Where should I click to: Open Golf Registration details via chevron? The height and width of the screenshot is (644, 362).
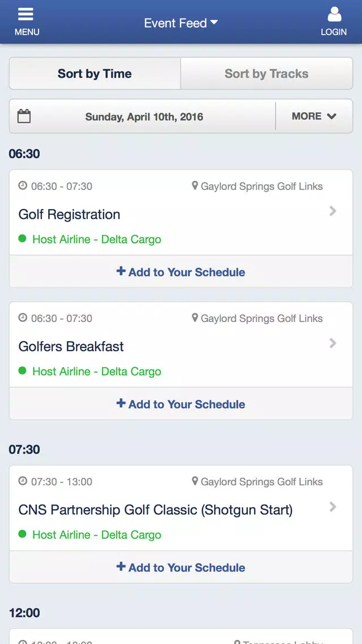333,211
